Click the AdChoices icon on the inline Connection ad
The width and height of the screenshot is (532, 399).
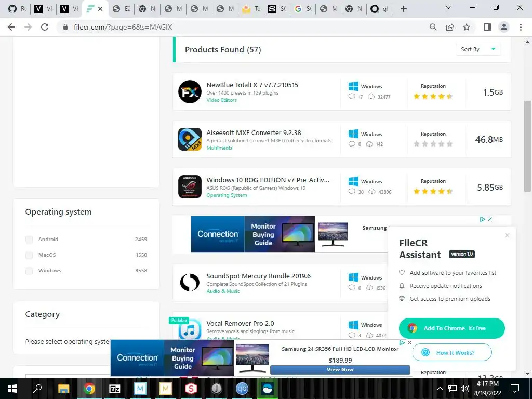[x=483, y=219]
